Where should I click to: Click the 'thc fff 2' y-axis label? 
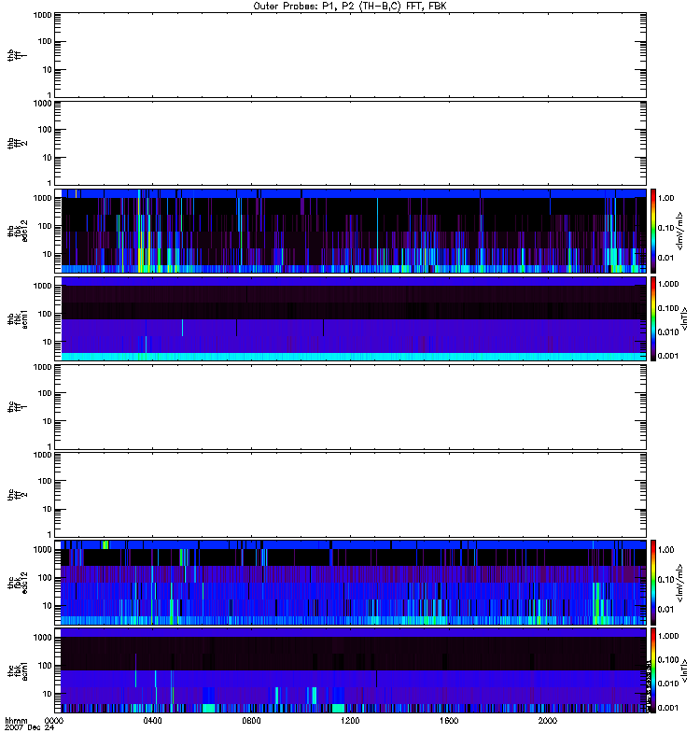pos(18,495)
